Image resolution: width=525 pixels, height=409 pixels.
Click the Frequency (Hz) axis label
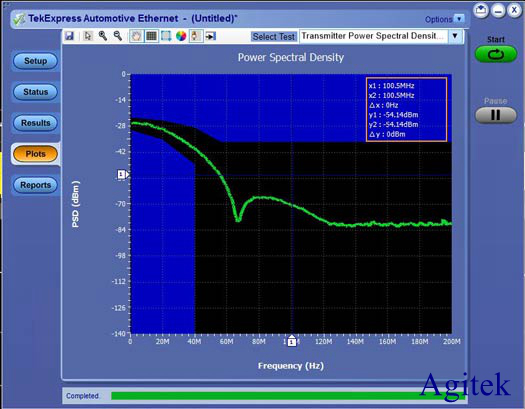pyautogui.click(x=291, y=366)
